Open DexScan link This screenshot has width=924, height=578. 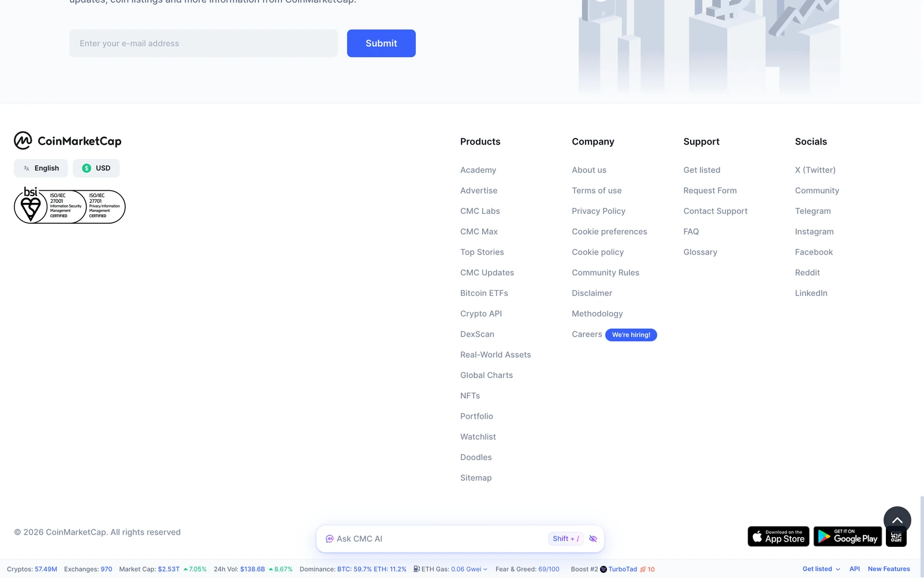[x=477, y=334]
